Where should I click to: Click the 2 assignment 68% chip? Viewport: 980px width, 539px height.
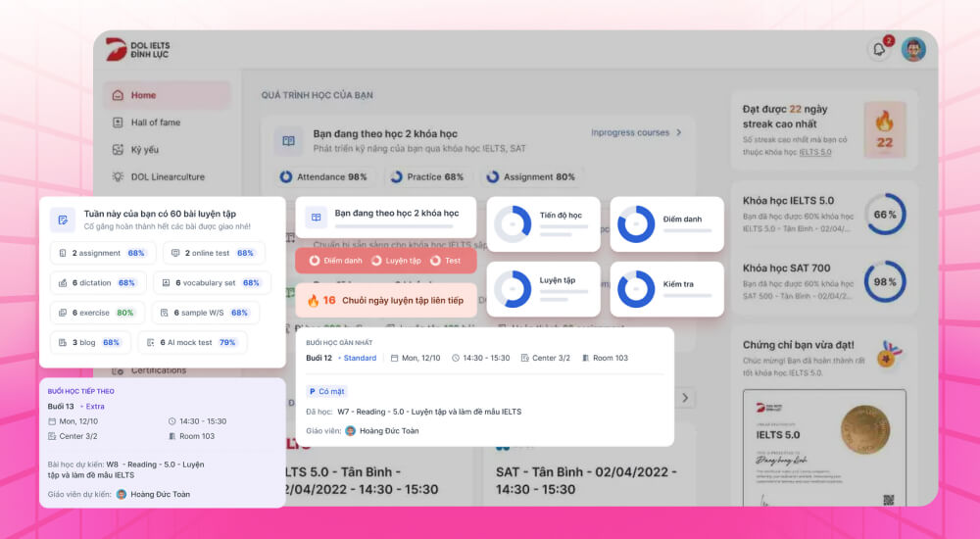[102, 253]
